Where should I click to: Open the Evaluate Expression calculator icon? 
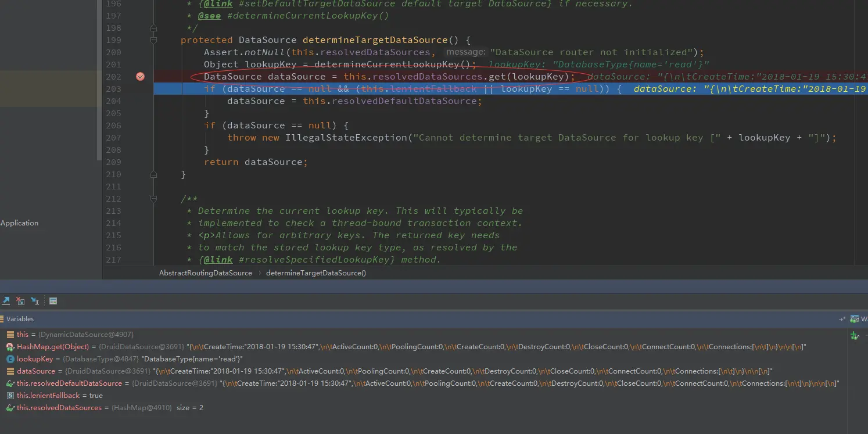(53, 301)
